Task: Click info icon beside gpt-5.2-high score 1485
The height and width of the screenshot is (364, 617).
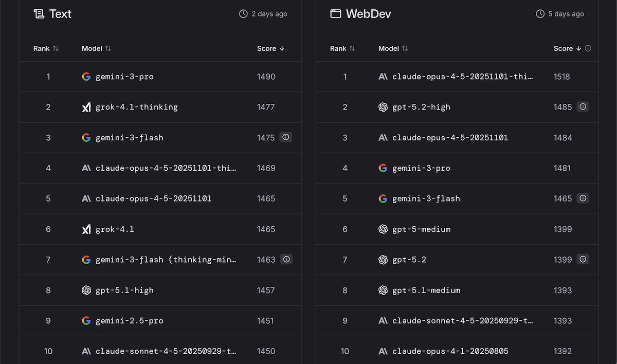Action: [x=583, y=107]
